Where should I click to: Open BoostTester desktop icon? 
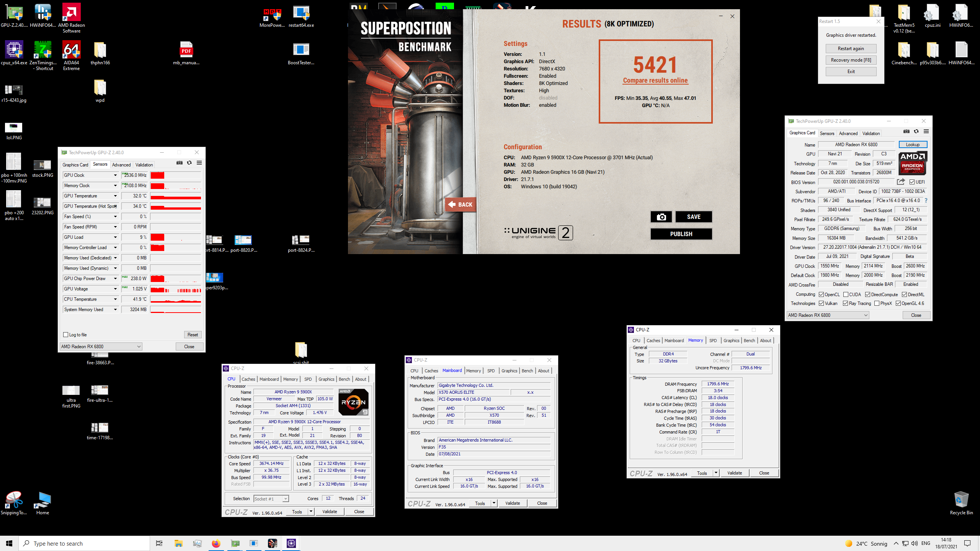[301, 53]
